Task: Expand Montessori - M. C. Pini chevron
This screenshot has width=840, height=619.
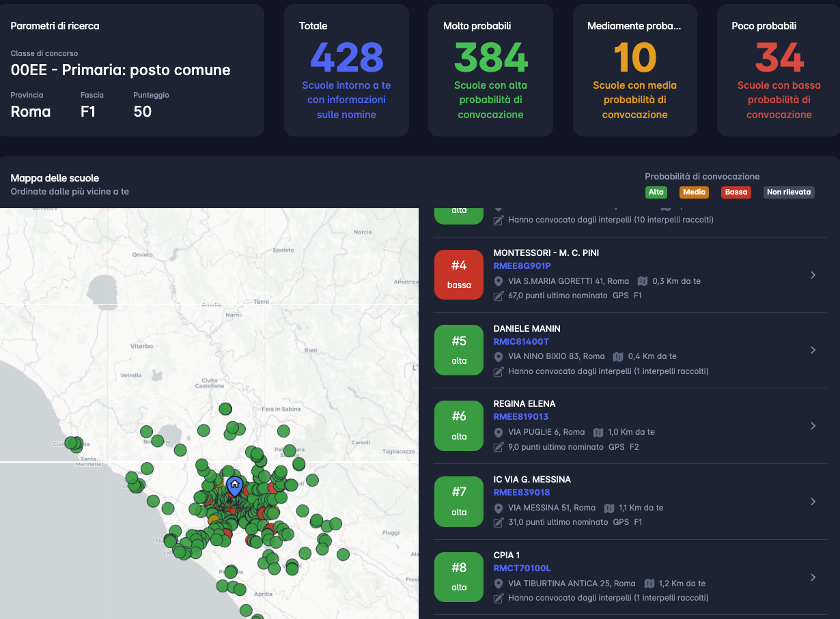Action: tap(813, 275)
